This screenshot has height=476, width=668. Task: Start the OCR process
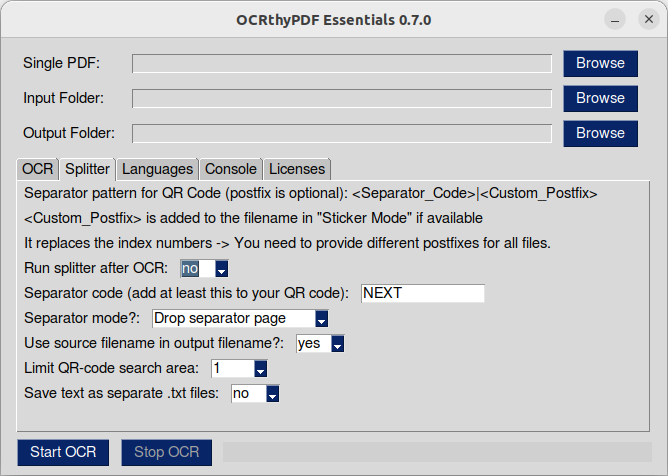(x=63, y=452)
